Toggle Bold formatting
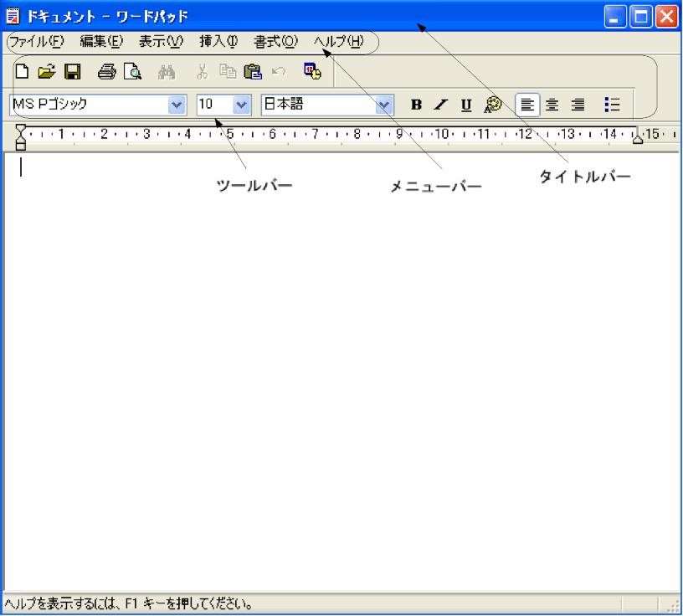This screenshot has width=683, height=616. (x=416, y=105)
